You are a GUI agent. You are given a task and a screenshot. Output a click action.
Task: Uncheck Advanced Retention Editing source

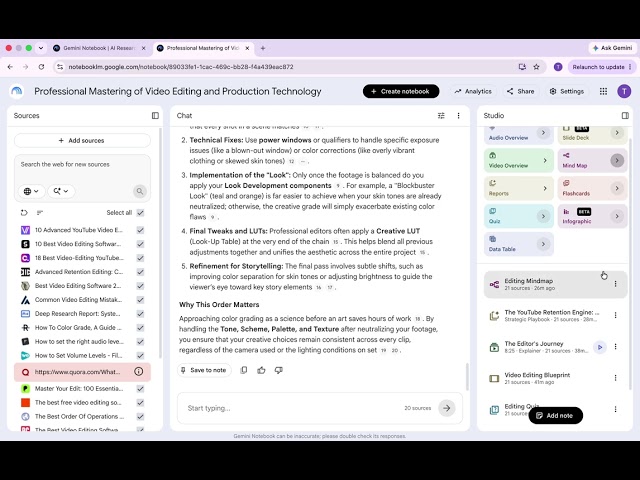(140, 272)
